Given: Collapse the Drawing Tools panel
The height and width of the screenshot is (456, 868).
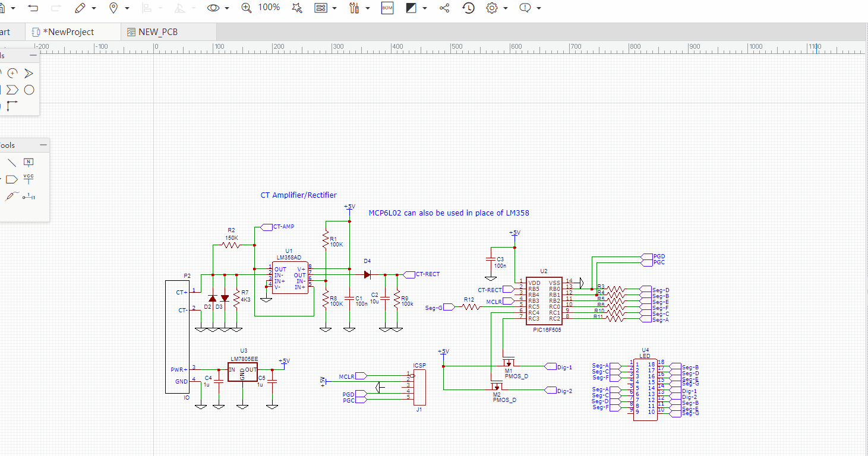Looking at the screenshot, I should (33, 55).
